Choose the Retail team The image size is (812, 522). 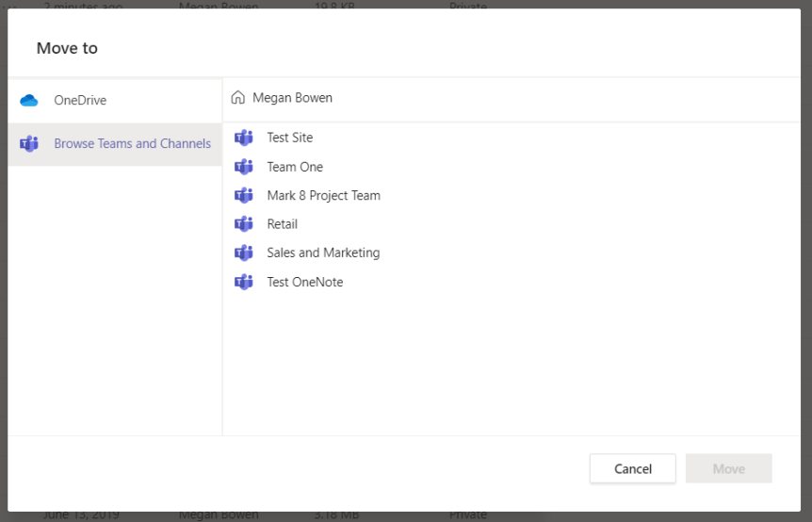[x=282, y=224]
